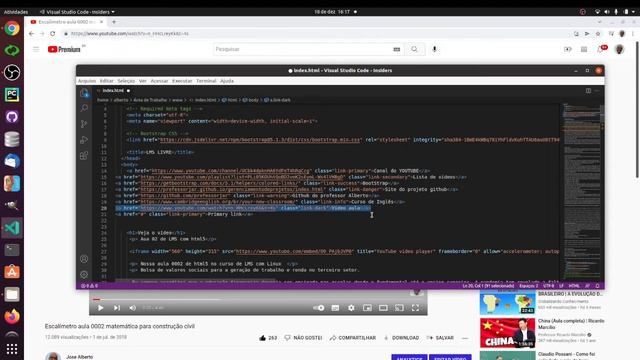Open the YouTube account avatar menu
The width and height of the screenshot is (640, 360).
point(619,49)
